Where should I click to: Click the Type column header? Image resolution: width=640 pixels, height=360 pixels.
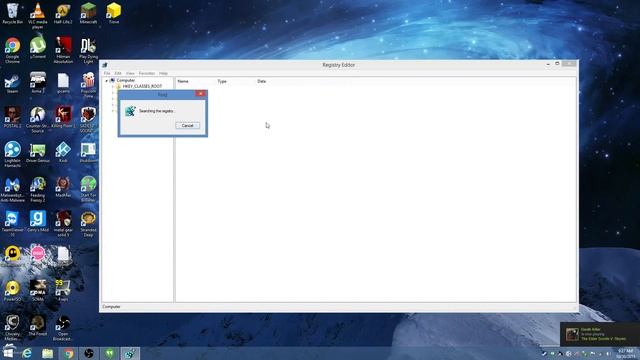[x=222, y=81]
